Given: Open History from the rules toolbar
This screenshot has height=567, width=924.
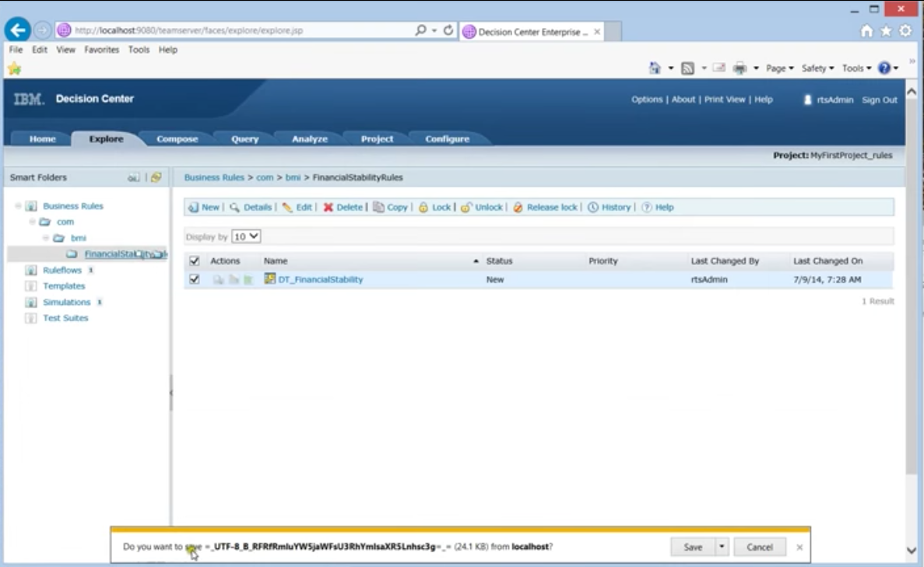Looking at the screenshot, I should (610, 207).
